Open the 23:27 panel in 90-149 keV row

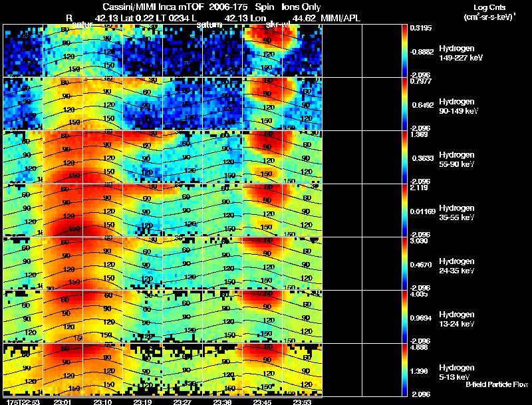(182, 104)
